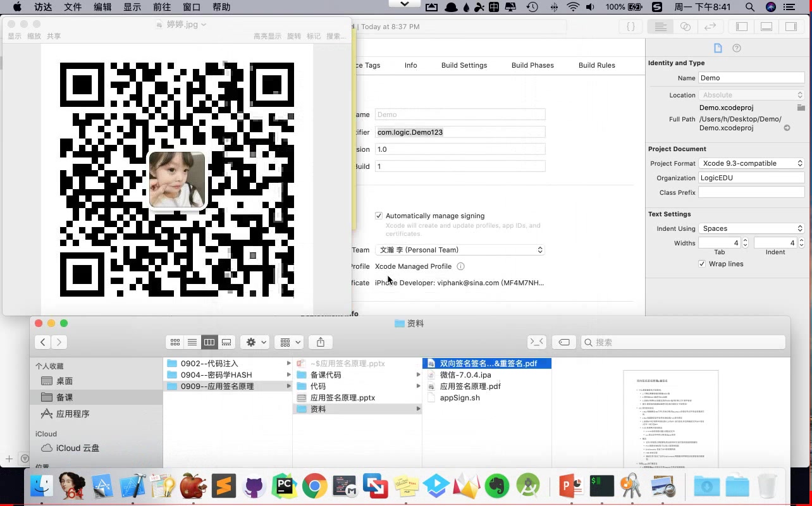
Task: Open Project Format dropdown
Action: (751, 163)
